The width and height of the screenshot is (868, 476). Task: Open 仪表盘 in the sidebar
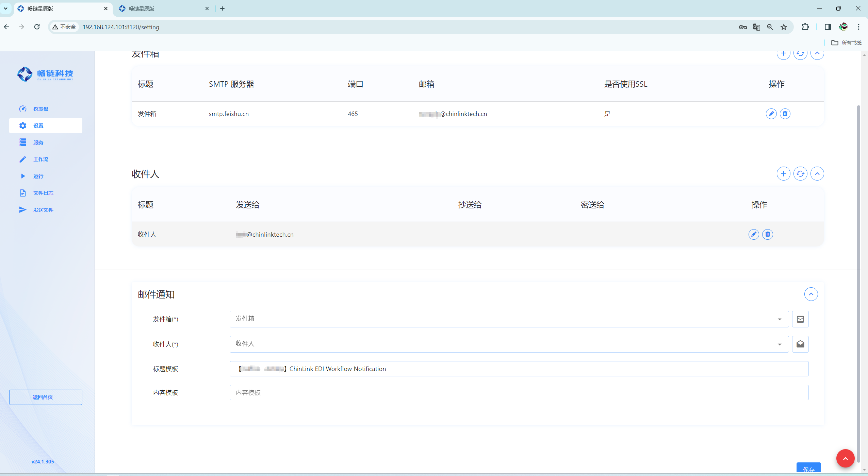tap(40, 109)
